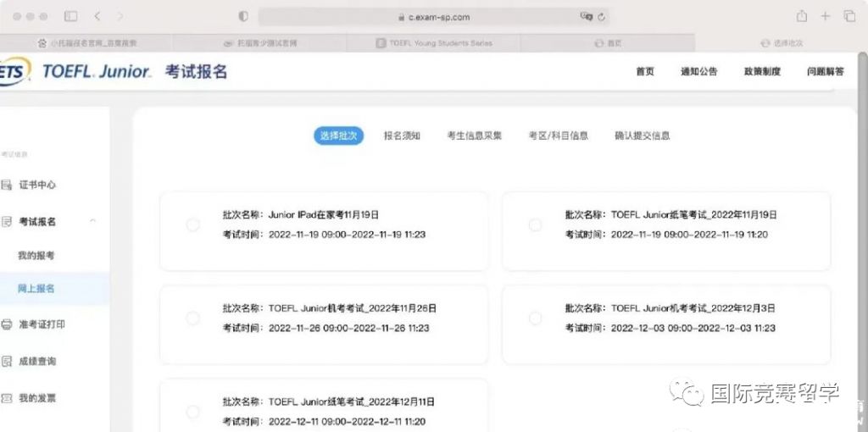
Task: Switch to the 选择批次 browser tab
Action: coord(781,43)
